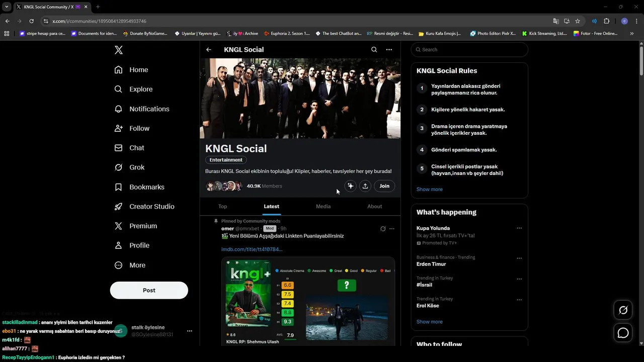Open the KNGL+ ratings image

tap(308, 302)
